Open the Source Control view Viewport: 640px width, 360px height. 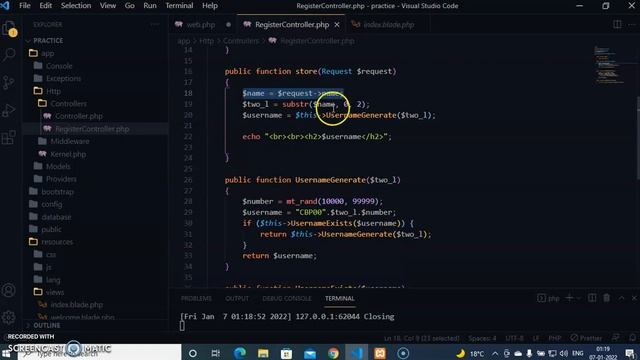click(x=9, y=82)
